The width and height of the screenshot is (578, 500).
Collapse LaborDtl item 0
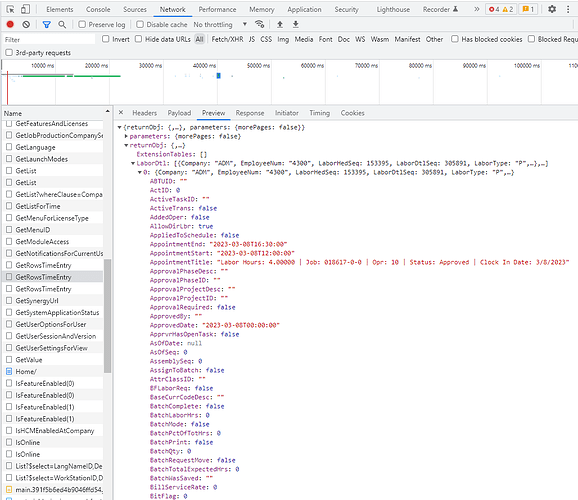point(140,173)
